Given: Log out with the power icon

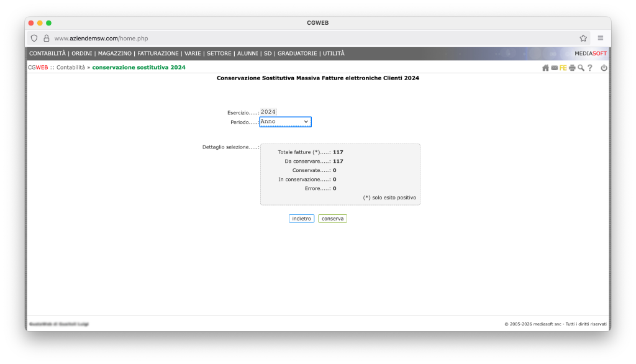Looking at the screenshot, I should tap(604, 68).
